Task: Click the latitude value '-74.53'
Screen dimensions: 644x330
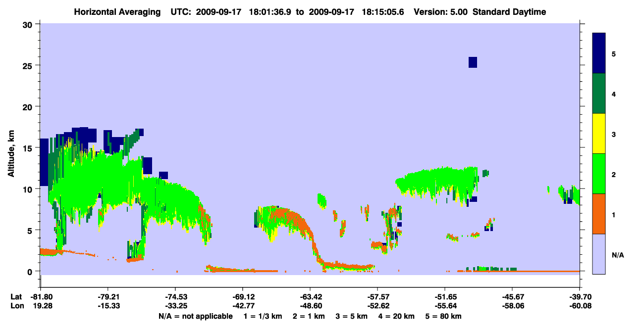Action: tap(175, 297)
